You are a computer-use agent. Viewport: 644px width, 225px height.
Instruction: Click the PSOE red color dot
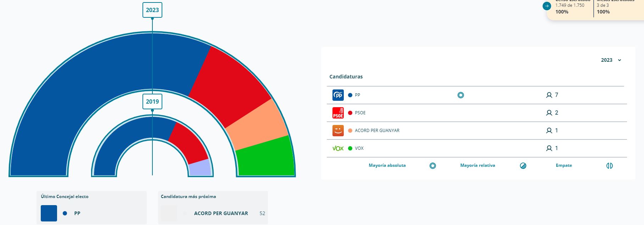350,113
